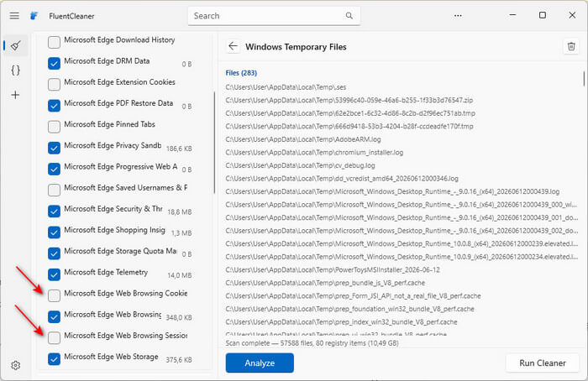Check Microsoft Edge Pinned Tabs
Viewport: 588px width, 381px height.
pyautogui.click(x=54, y=127)
